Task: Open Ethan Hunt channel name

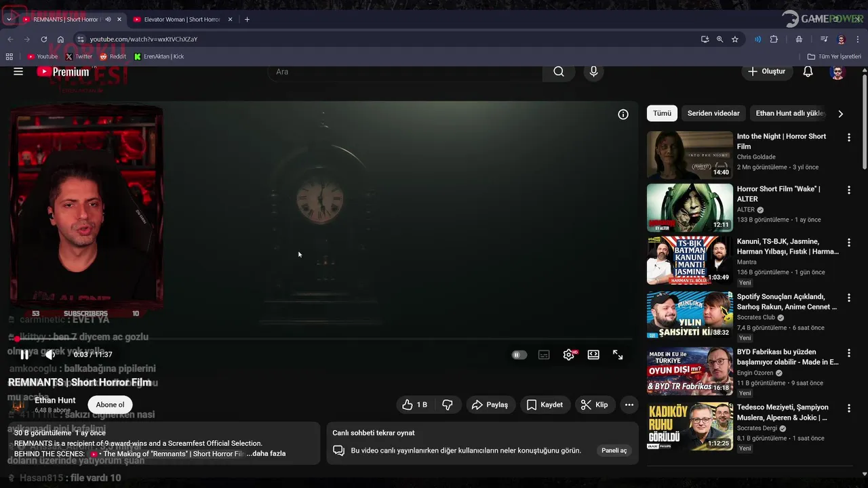Action: 55,400
